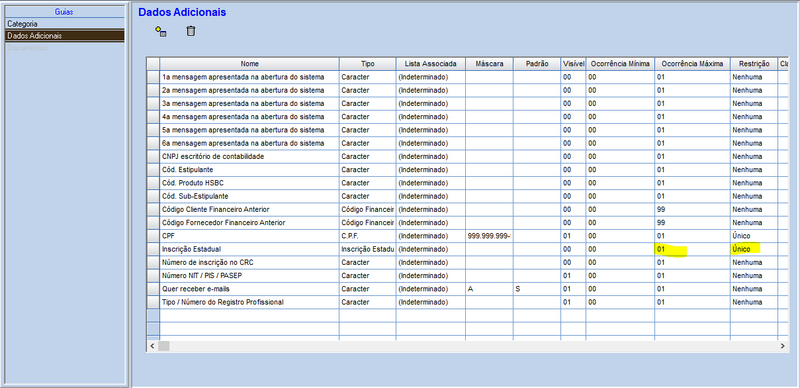Select the 'CPF' name cell

click(x=249, y=236)
